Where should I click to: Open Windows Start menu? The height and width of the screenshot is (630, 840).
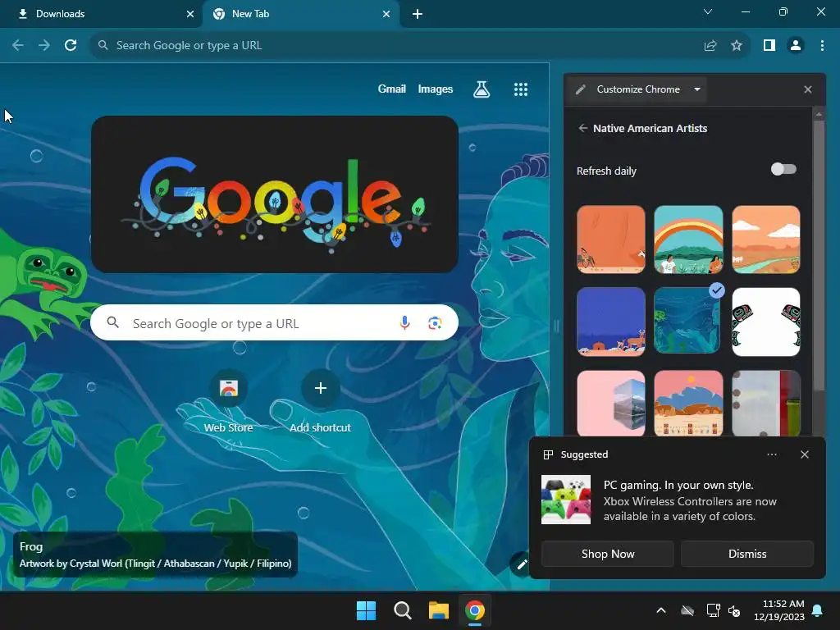tap(367, 610)
